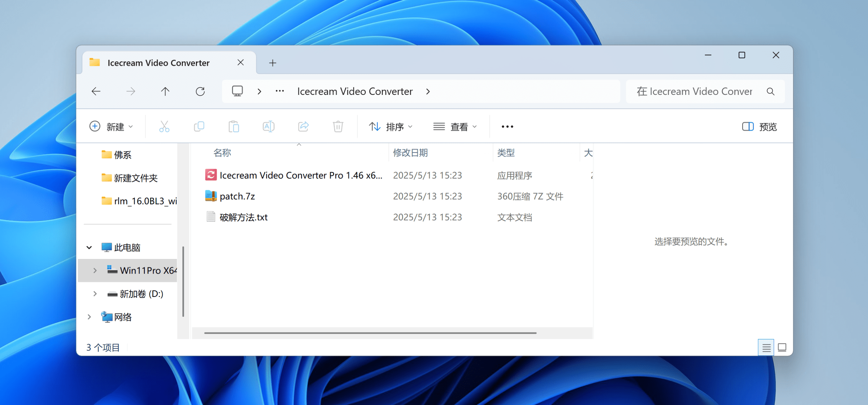Switch to details list view
This screenshot has height=405, width=868.
click(x=766, y=347)
